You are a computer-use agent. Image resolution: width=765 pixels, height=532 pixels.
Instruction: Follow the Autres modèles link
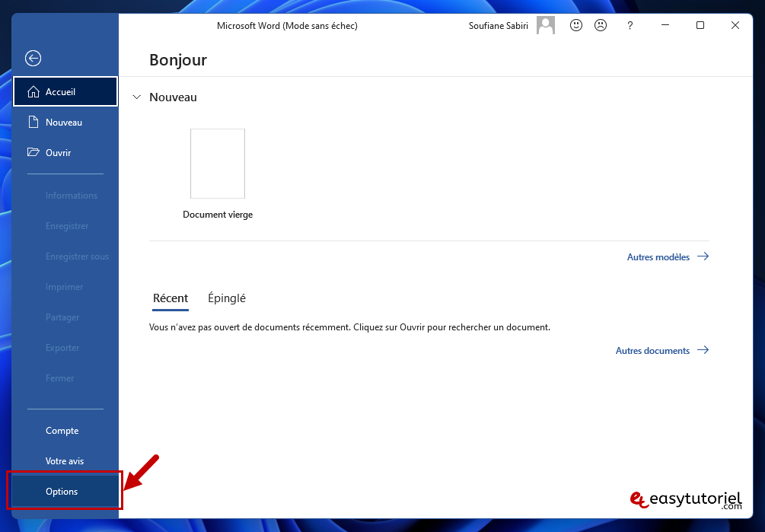click(x=668, y=257)
